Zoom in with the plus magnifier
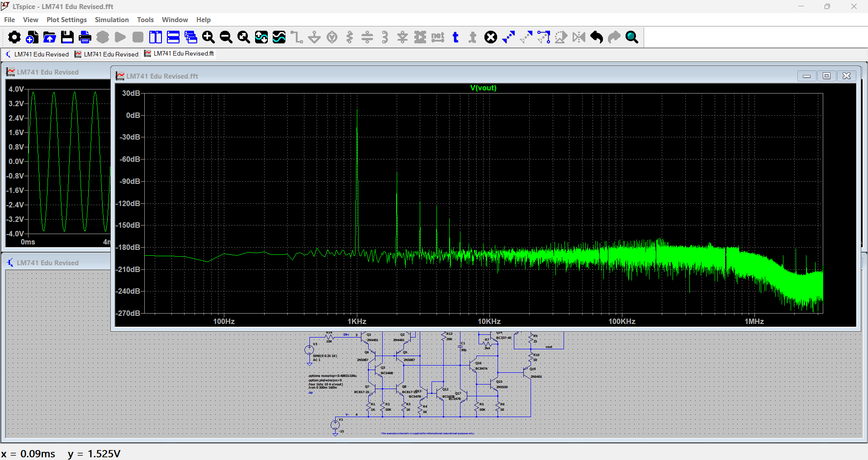868x460 pixels. (209, 37)
